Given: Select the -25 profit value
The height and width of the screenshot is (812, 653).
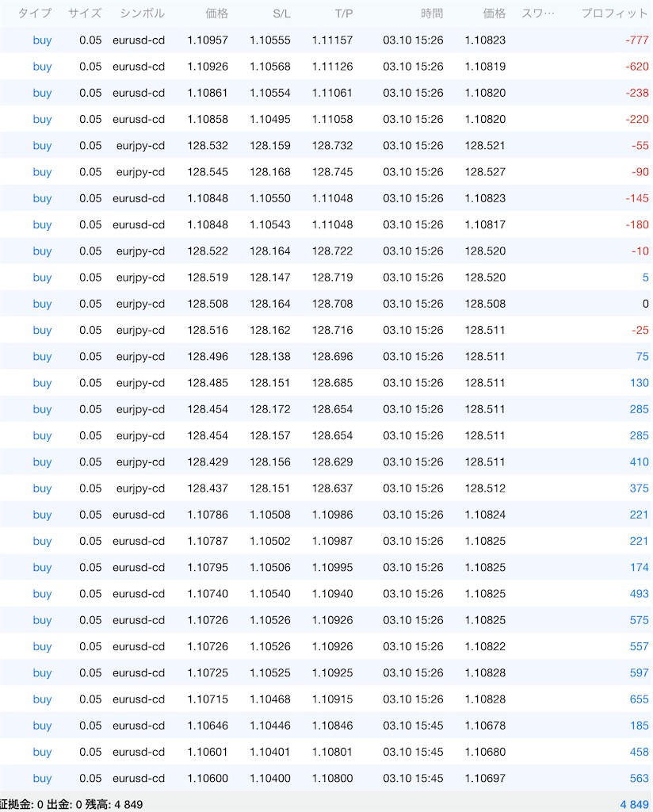Looking at the screenshot, I should [640, 331].
